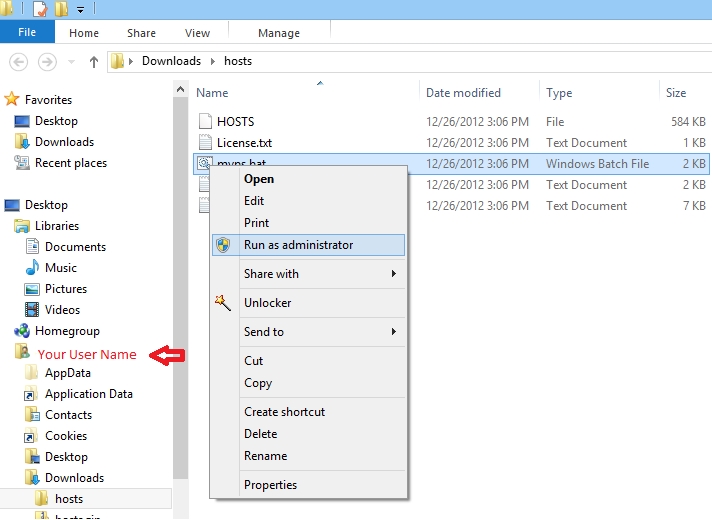Open recent locations dropdown arrow
The height and width of the screenshot is (520, 712).
(71, 62)
